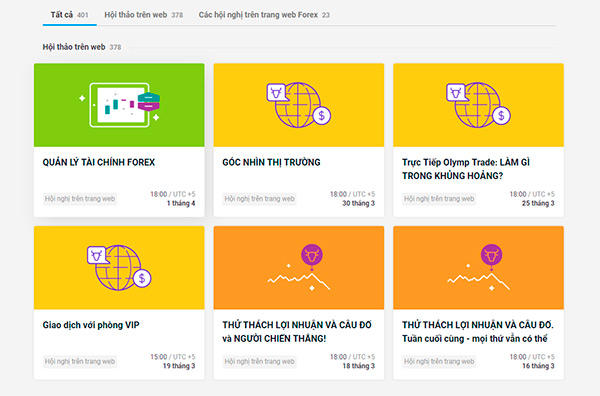
Task: Open the green chart tablet thumbnail for QUẢN LÝ TÀI CHÍNH FOREX
Action: (x=119, y=105)
